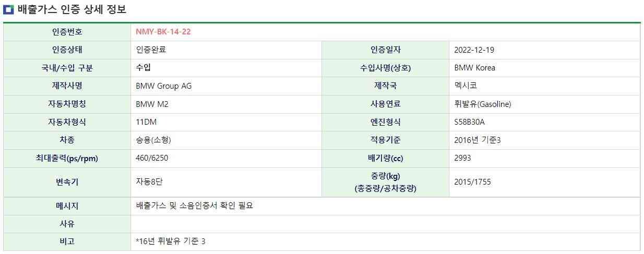Click certification date 2022-12-19

coord(474,50)
